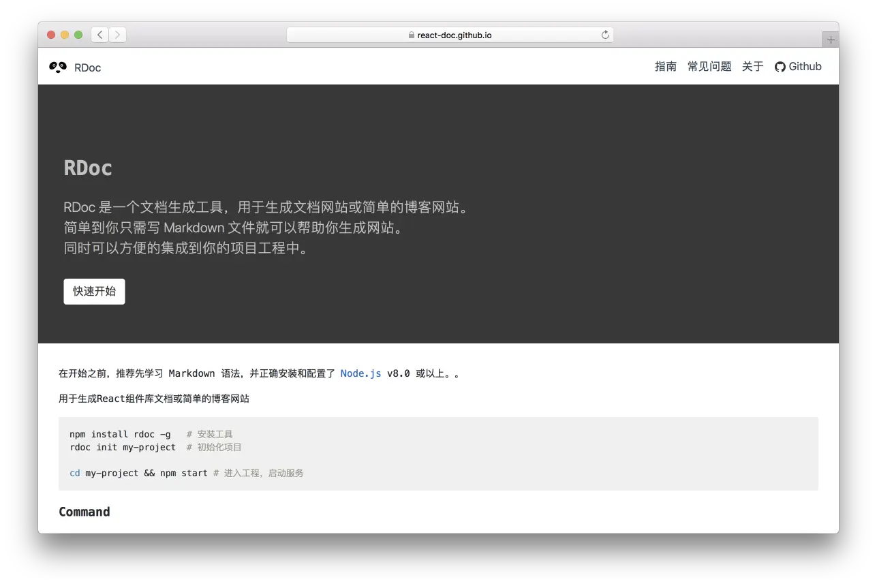Open the 关于 menu item
This screenshot has width=877, height=588.
753,67
